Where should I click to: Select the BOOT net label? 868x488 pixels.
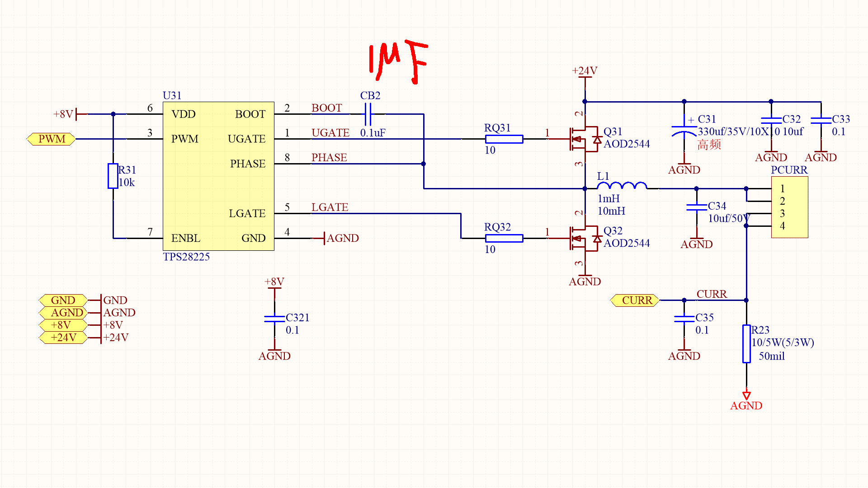tap(326, 108)
